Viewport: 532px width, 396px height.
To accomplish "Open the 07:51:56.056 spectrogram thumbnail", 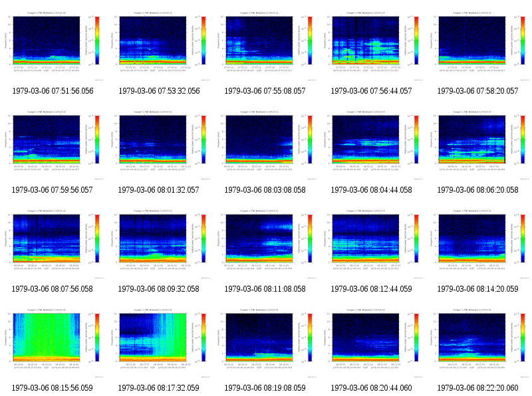I will [53, 46].
